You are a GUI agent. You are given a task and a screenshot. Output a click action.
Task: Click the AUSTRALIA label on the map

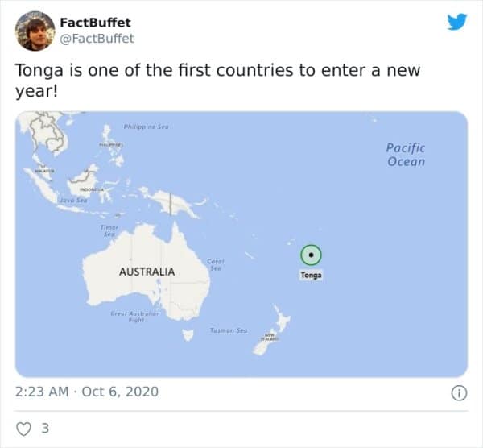[147, 272]
